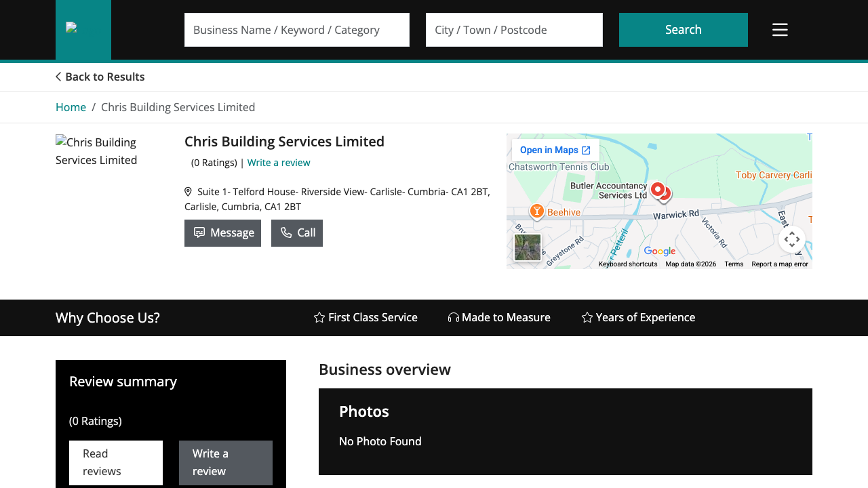868x488 pixels.
Task: Switch to satellite view thumbnail on the map
Action: point(528,247)
